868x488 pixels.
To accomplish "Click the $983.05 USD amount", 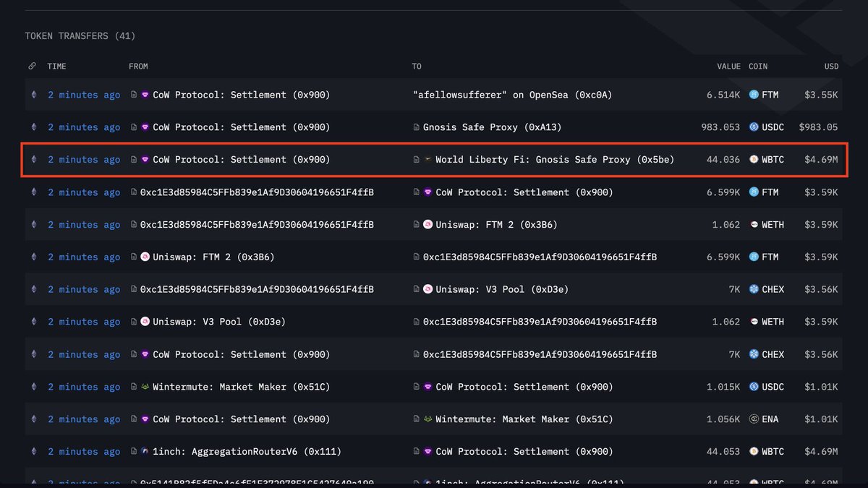I will coord(819,127).
